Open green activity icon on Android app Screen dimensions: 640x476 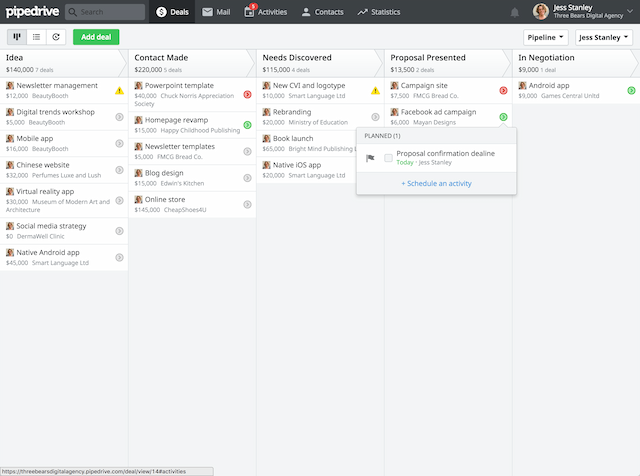tap(631, 91)
